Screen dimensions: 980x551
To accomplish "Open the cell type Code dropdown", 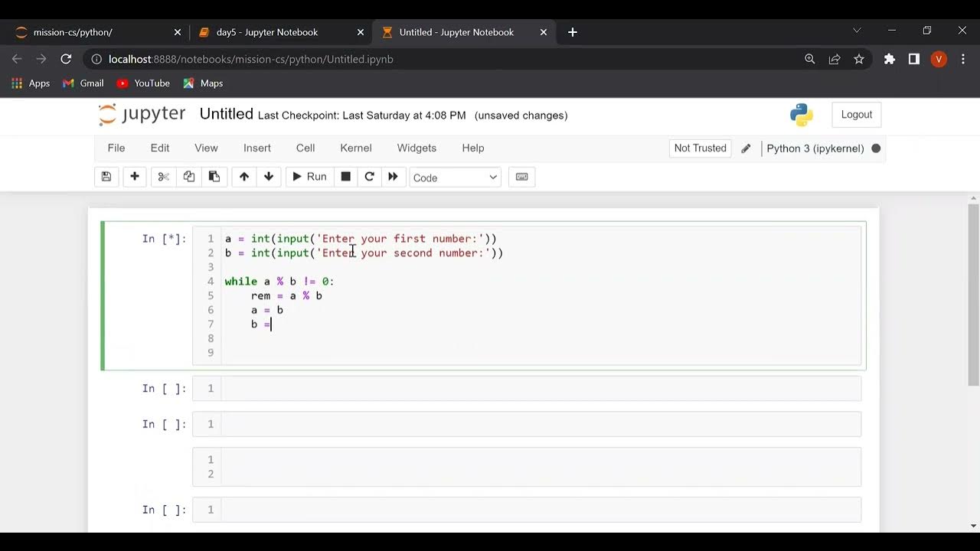I will tap(455, 178).
